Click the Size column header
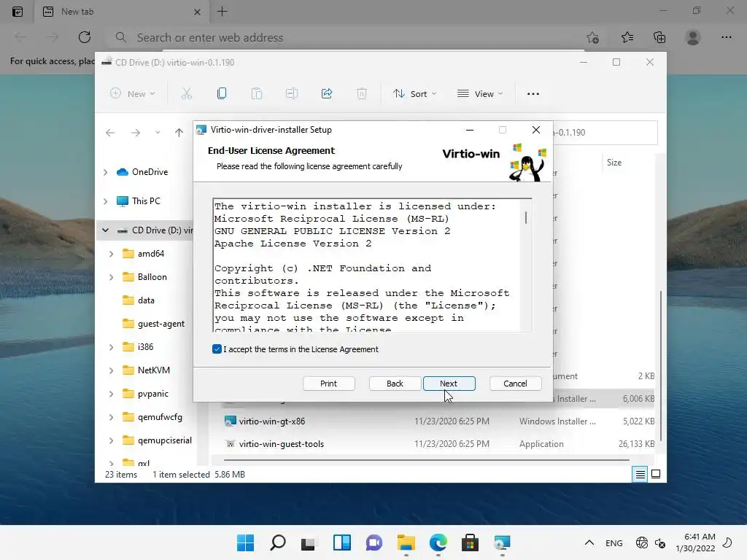 point(614,163)
